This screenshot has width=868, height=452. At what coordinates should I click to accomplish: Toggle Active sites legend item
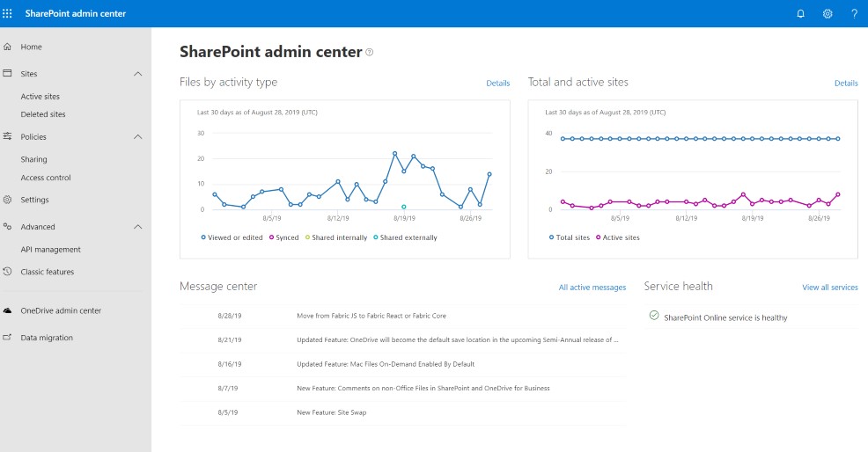618,237
